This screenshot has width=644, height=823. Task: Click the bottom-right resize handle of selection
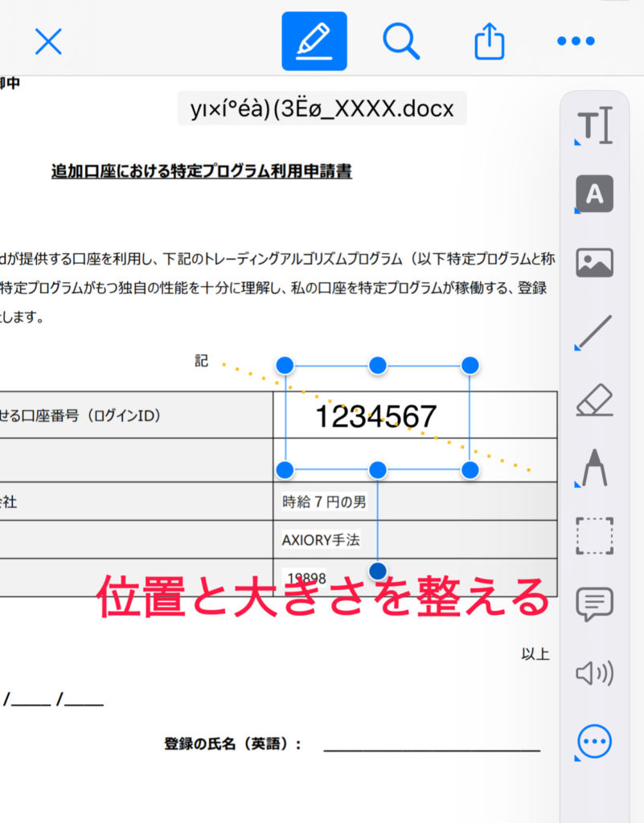click(470, 469)
